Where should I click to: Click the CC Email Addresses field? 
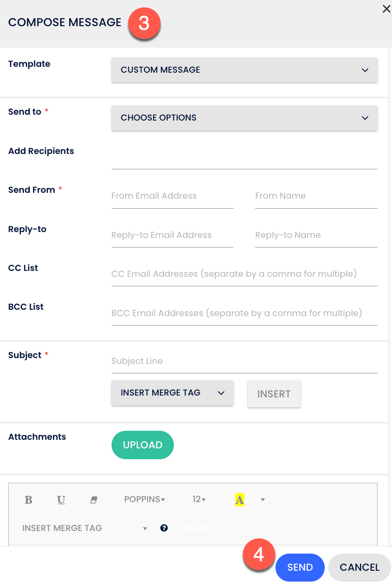pos(244,274)
